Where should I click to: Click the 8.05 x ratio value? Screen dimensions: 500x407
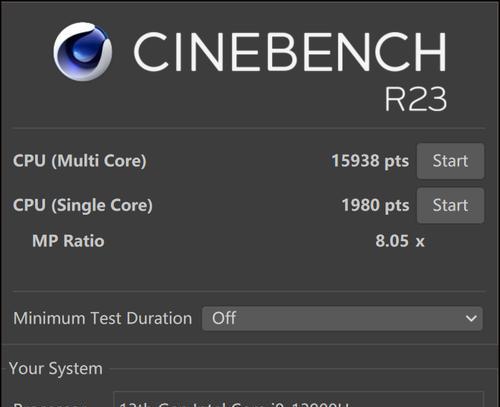point(400,241)
